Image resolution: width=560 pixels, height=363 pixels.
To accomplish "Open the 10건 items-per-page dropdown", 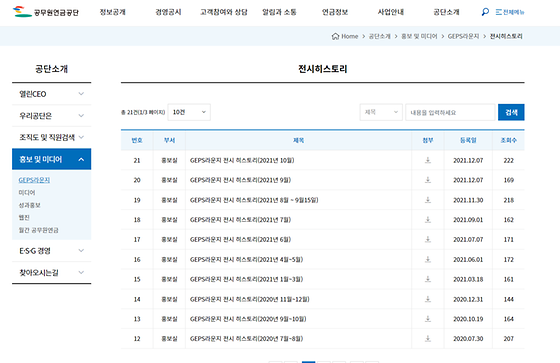I will 189,112.
